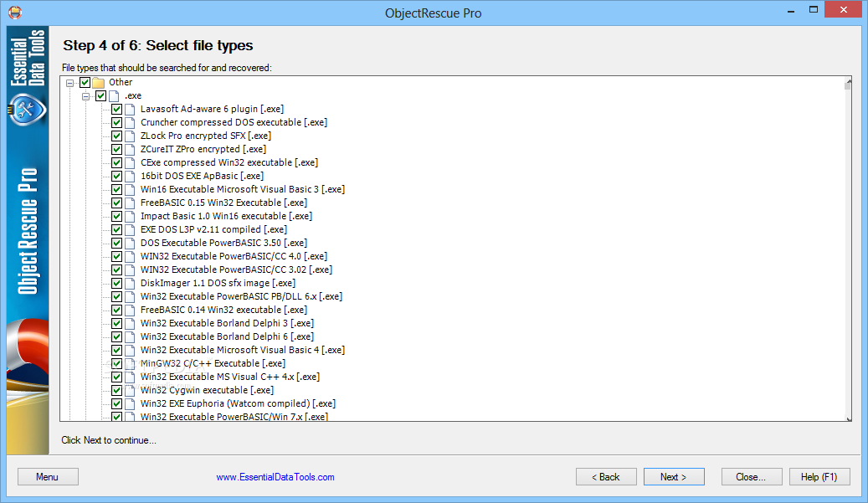Click file icon of Microsoft Visual Basic 4 entry
The image size is (868, 503).
point(130,351)
